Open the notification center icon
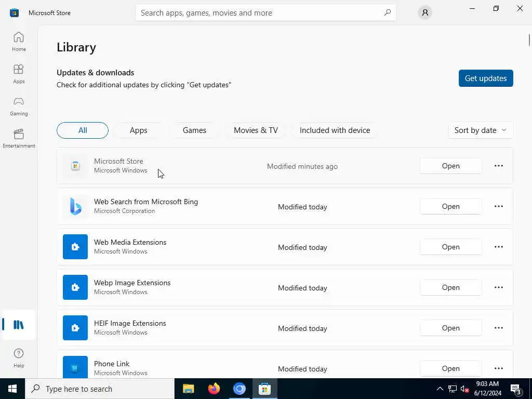 [x=516, y=389]
